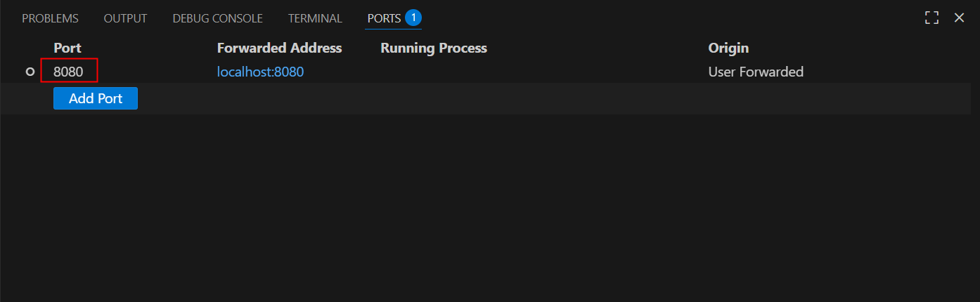Viewport: 980px width, 302px height.
Task: Click the port status circle icon for 8080
Action: (x=30, y=72)
